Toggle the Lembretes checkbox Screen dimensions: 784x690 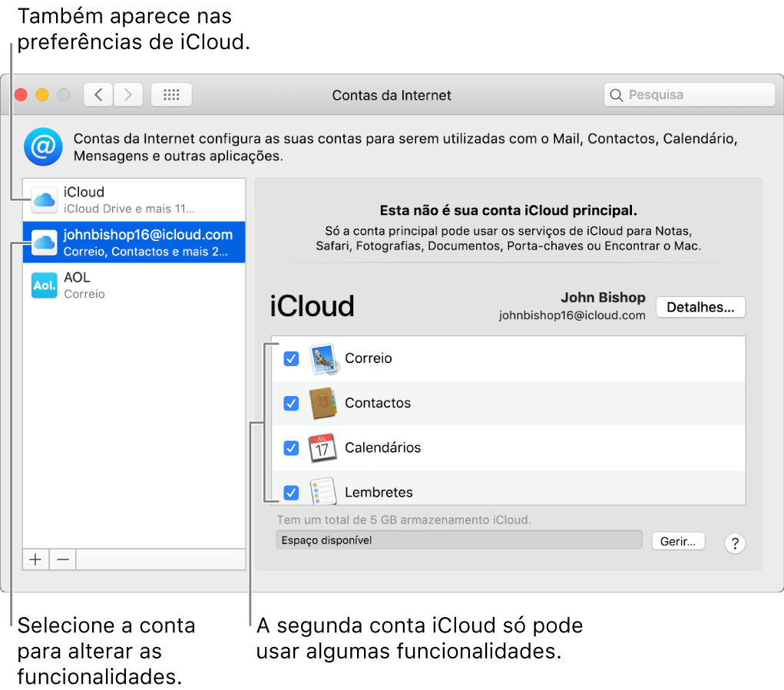[291, 493]
